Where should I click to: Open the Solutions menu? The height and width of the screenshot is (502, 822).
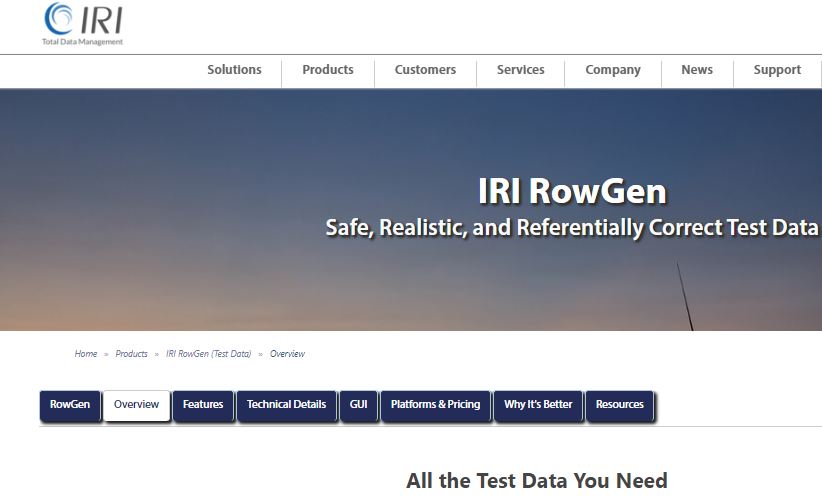[x=234, y=70]
